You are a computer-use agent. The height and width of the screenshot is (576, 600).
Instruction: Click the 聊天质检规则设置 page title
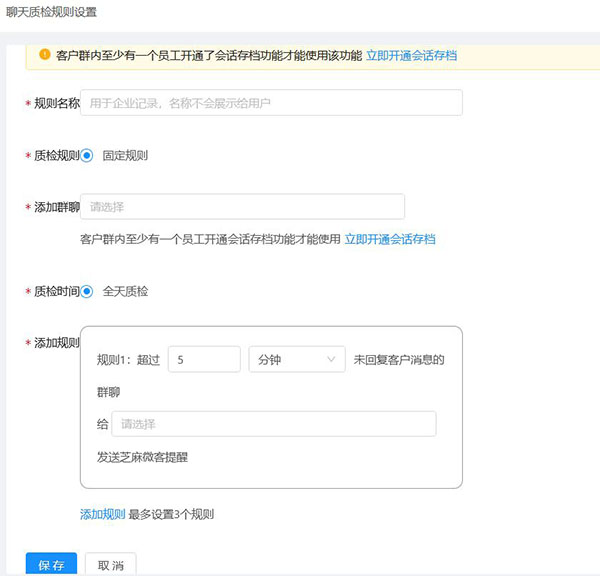[x=51, y=12]
